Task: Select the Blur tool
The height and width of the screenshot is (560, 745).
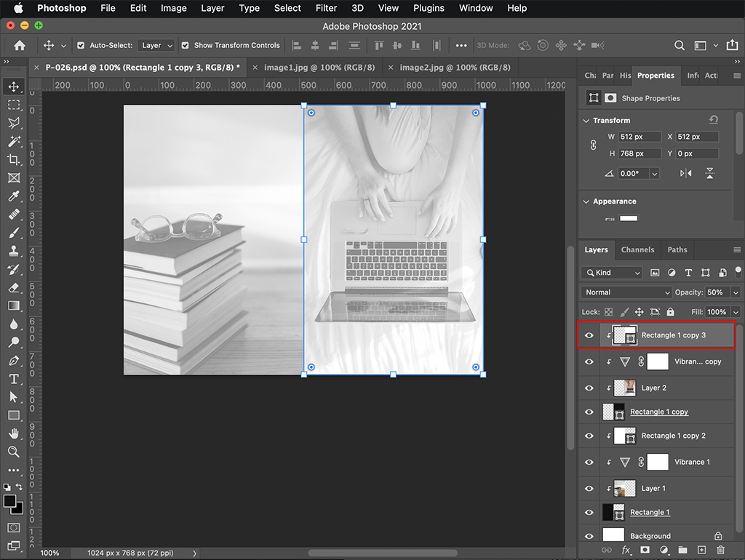Action: coord(14,324)
